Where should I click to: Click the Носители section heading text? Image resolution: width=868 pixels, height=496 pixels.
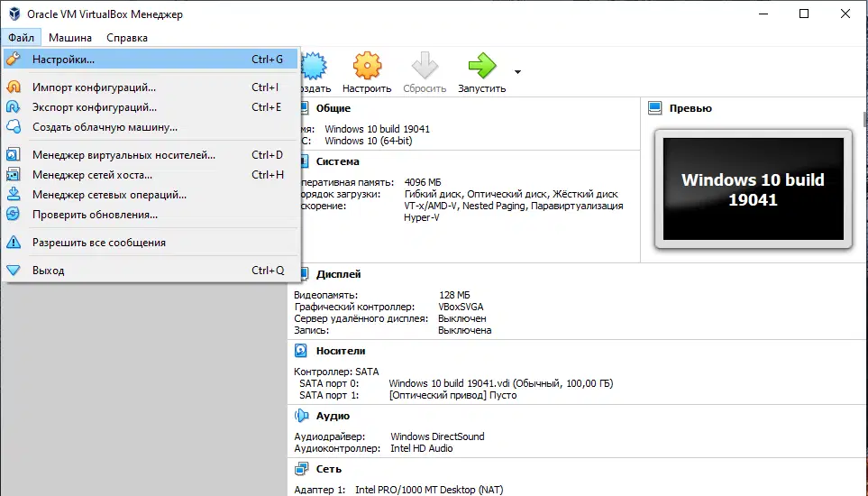coord(341,351)
